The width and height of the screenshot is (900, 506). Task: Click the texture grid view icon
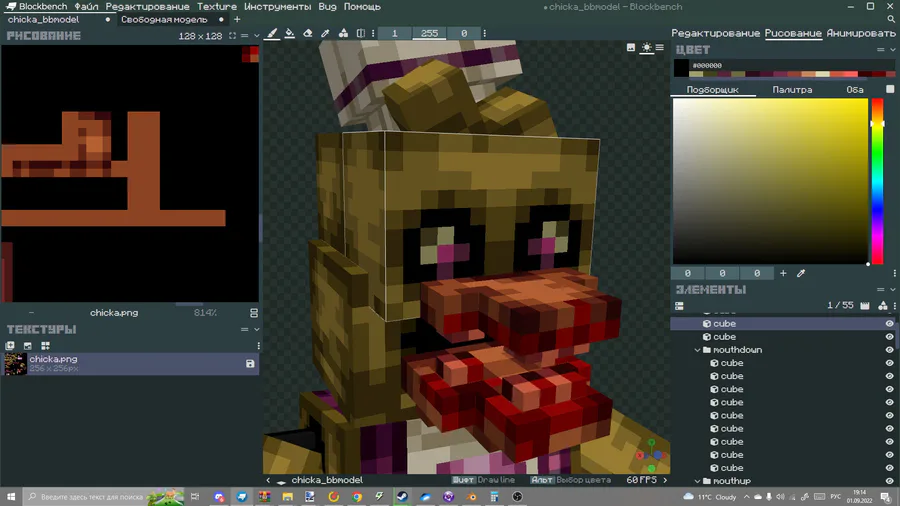(x=45, y=345)
